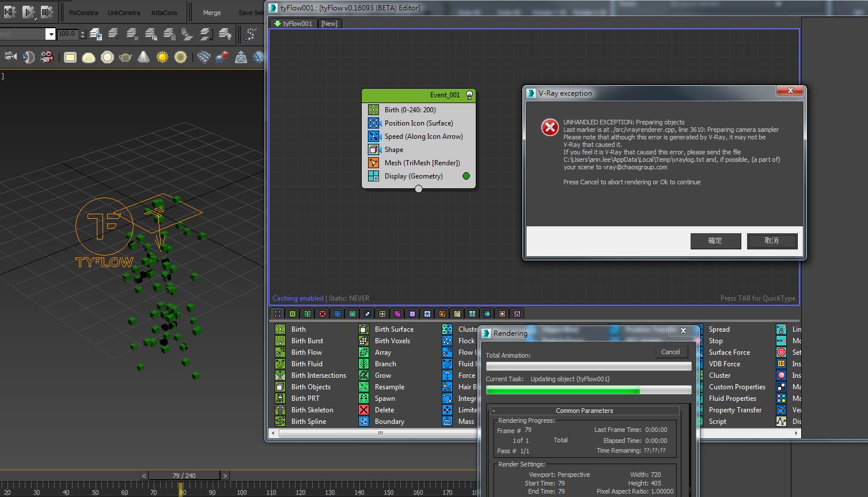Click the sun light icon in toolbar
The width and height of the screenshot is (868, 497).
[162, 57]
